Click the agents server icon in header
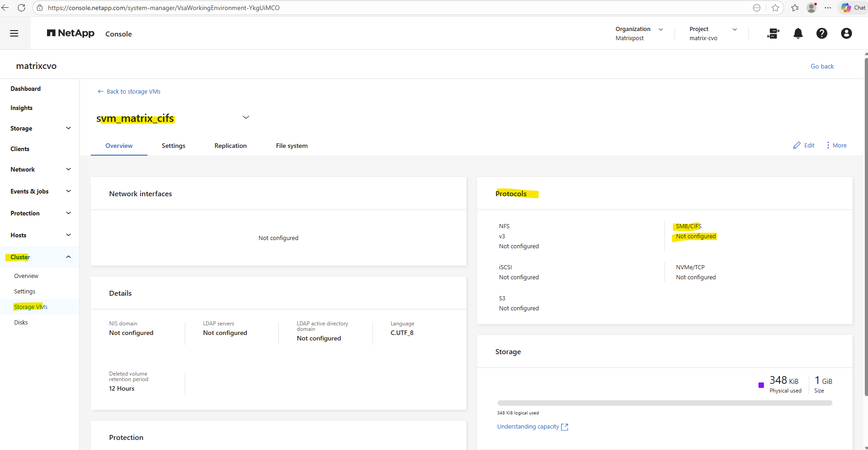The height and width of the screenshot is (450, 868). click(x=773, y=33)
